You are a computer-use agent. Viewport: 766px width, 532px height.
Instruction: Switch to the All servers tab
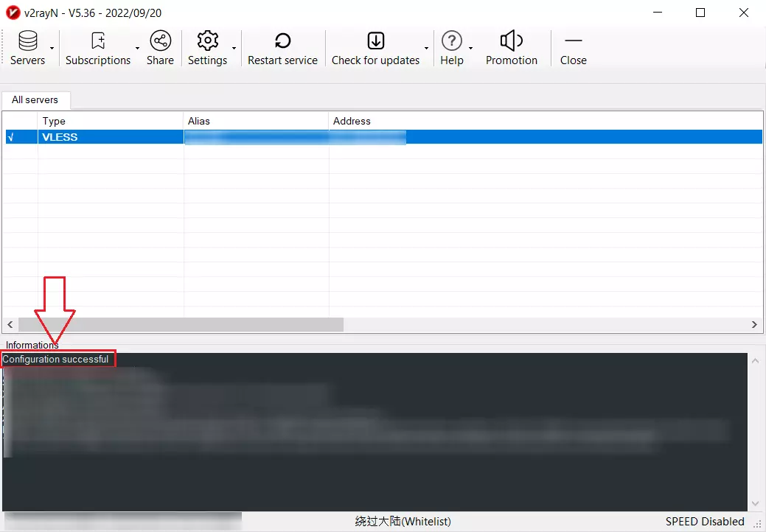point(35,99)
